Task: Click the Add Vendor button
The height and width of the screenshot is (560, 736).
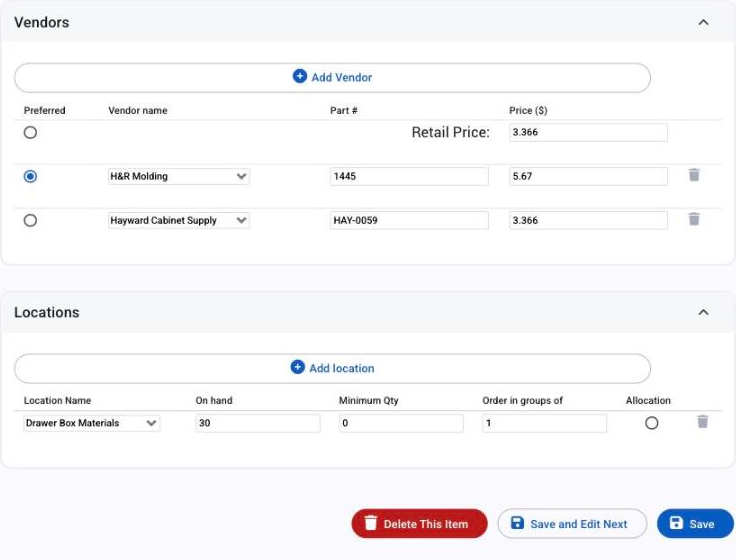Action: pos(332,77)
